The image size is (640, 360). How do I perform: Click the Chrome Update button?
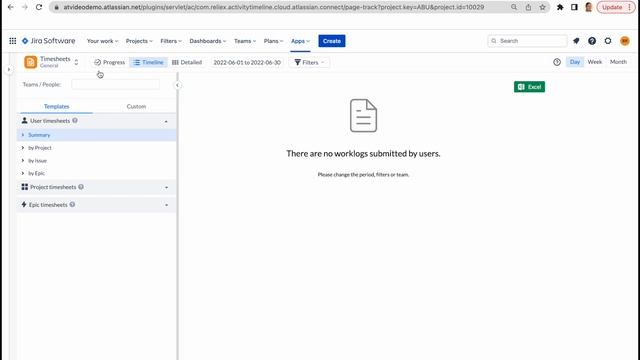[616, 7]
